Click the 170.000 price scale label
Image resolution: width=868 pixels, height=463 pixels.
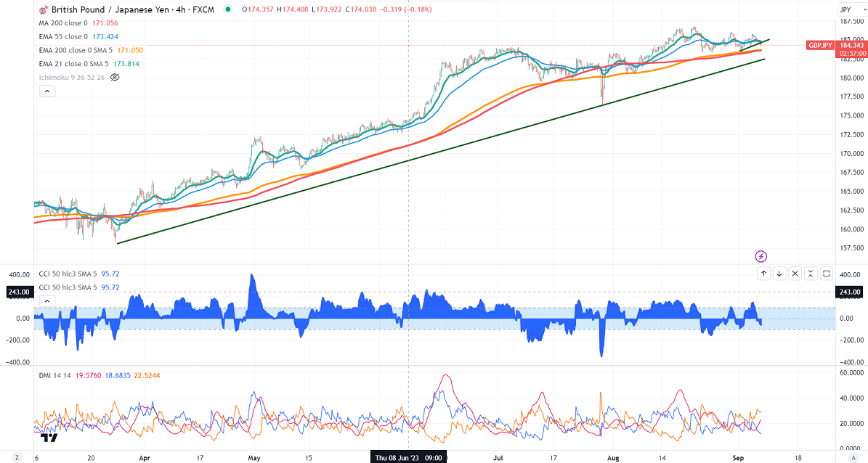(x=852, y=154)
